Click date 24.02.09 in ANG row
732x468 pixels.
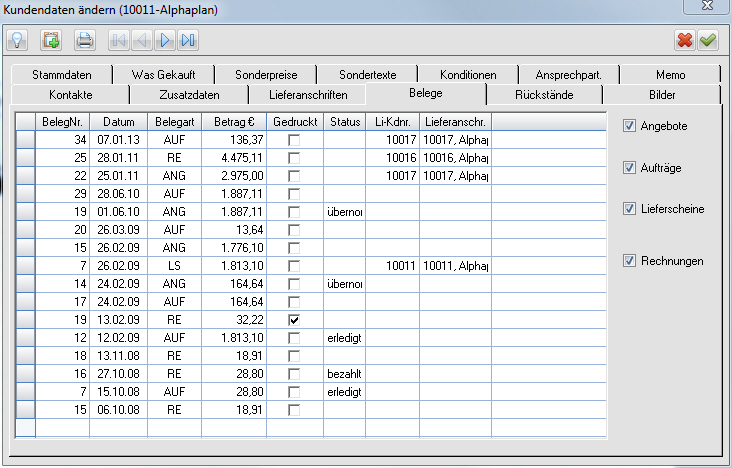click(119, 284)
